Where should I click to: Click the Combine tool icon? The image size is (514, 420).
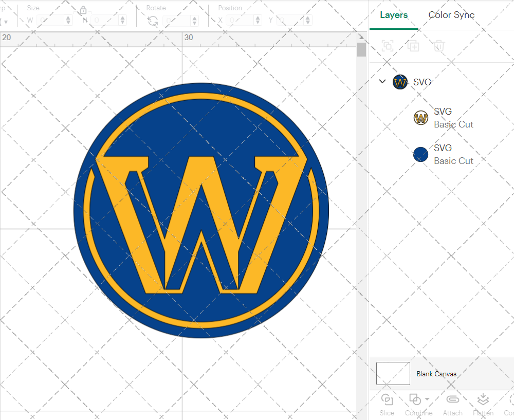pyautogui.click(x=415, y=399)
